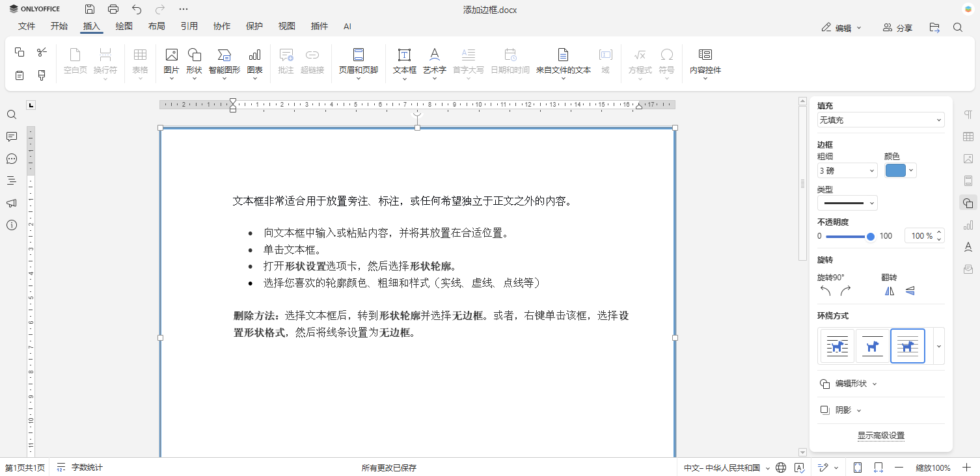Open text art settings in right sidebar
Screen dimensions: 980x476
tap(968, 247)
